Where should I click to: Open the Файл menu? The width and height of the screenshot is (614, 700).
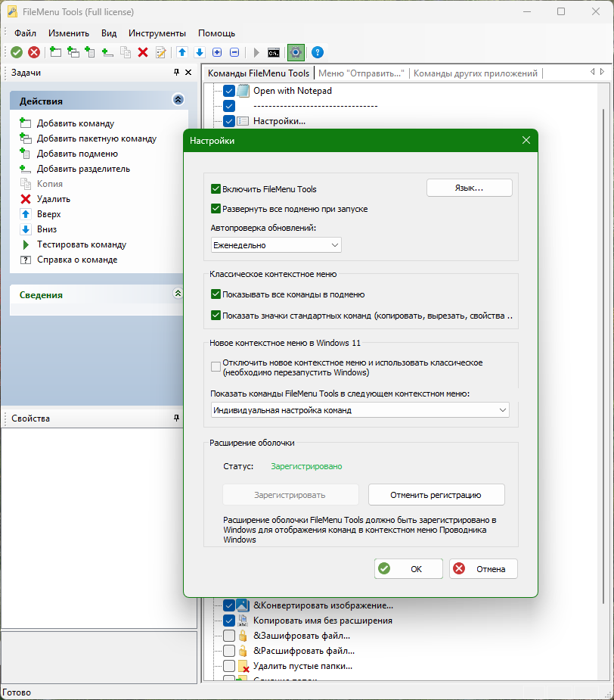pyautogui.click(x=25, y=33)
